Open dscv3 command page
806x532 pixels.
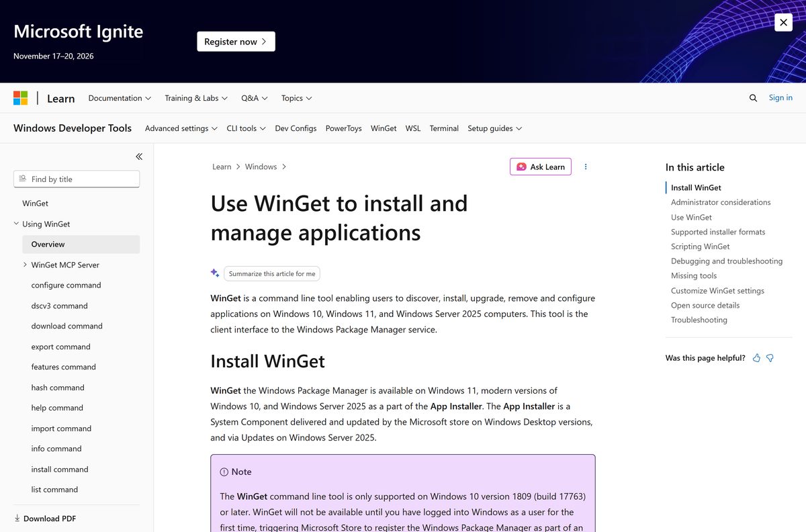click(59, 306)
